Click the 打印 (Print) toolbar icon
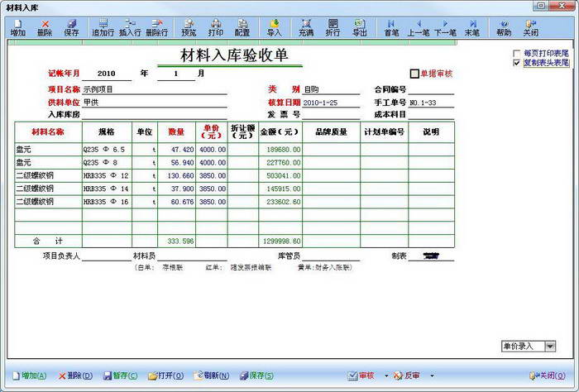Image resolution: width=579 pixels, height=392 pixels. [216, 28]
